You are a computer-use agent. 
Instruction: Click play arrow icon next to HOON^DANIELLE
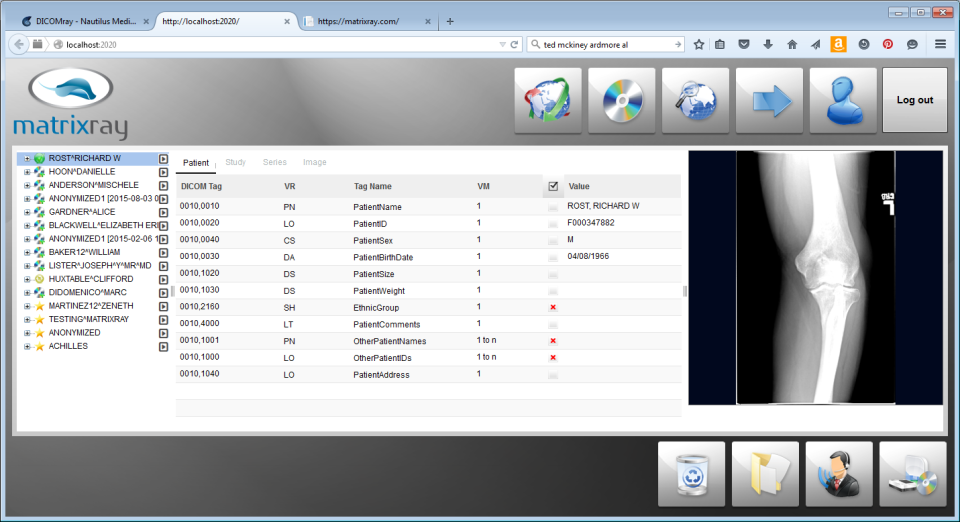click(x=163, y=172)
